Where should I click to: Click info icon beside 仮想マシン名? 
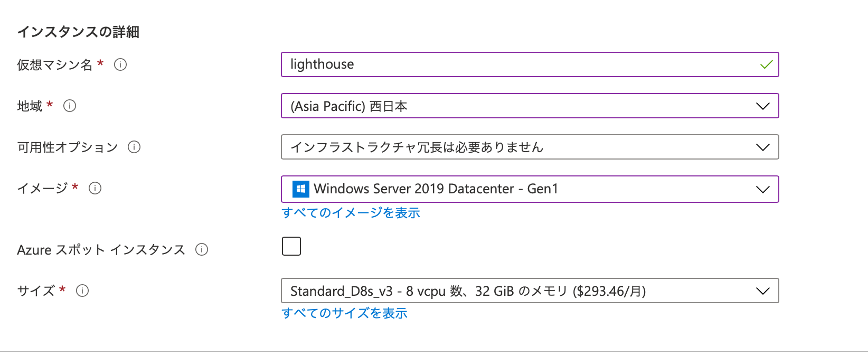(120, 64)
